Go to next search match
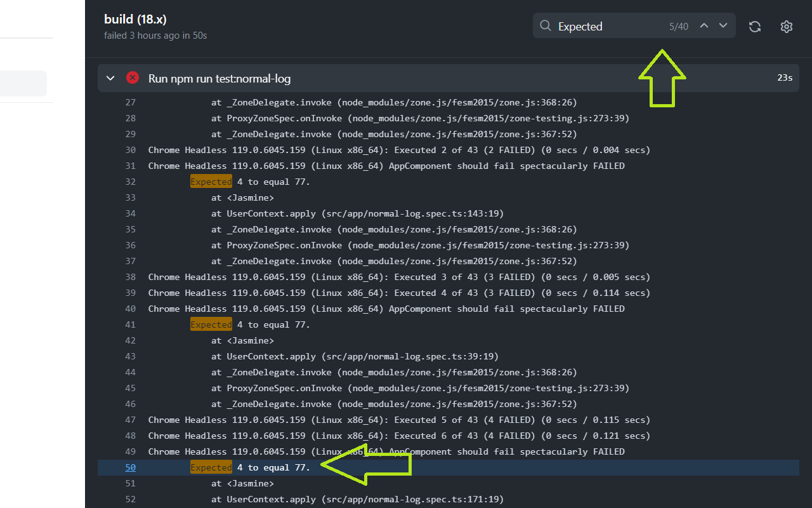The height and width of the screenshot is (508, 812). [x=723, y=26]
